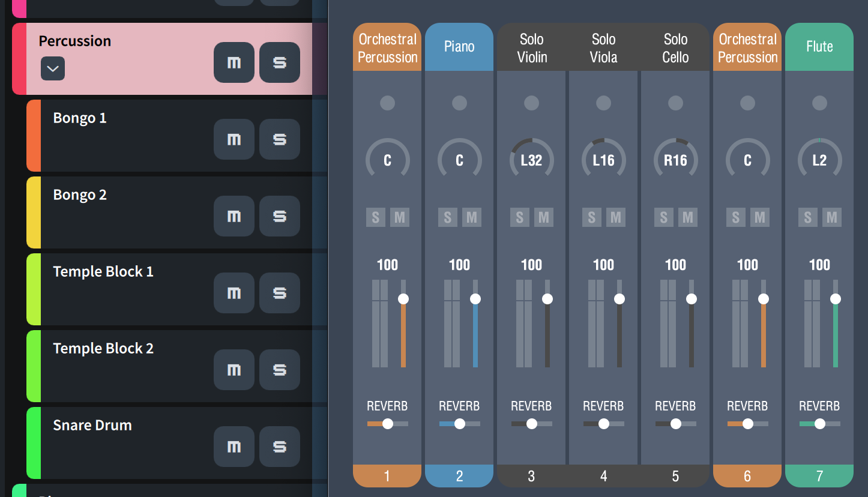Click the Solo Violin pan knob
Viewport: 868px width, 497px height.
pyautogui.click(x=531, y=160)
